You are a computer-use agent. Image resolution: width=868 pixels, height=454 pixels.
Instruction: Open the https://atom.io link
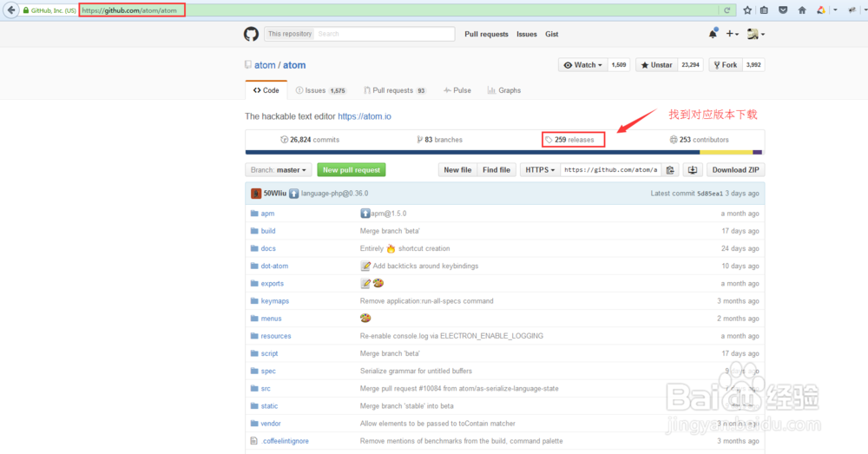[x=365, y=116]
